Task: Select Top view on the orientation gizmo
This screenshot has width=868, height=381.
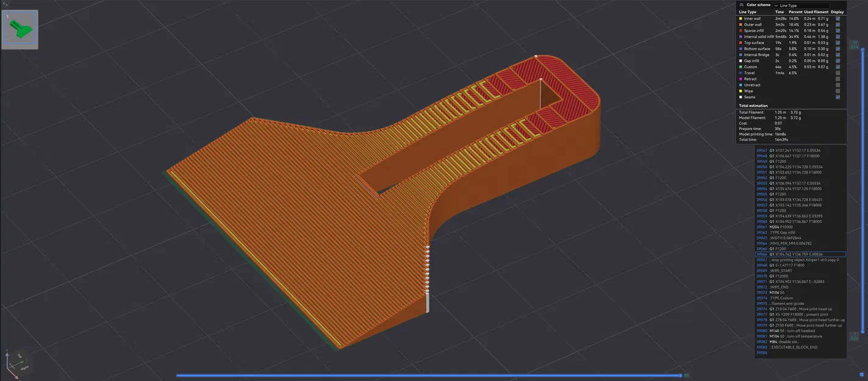Action: point(20,356)
